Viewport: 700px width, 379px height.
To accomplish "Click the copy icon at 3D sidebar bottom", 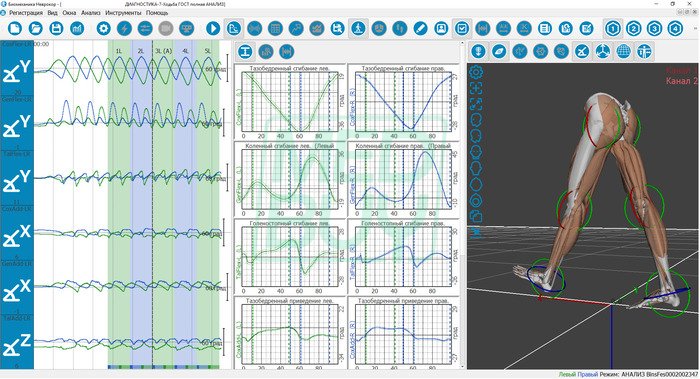I will (x=476, y=217).
